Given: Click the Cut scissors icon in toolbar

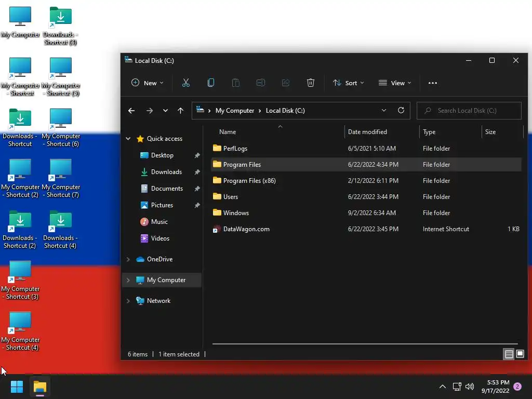Looking at the screenshot, I should pos(185,83).
